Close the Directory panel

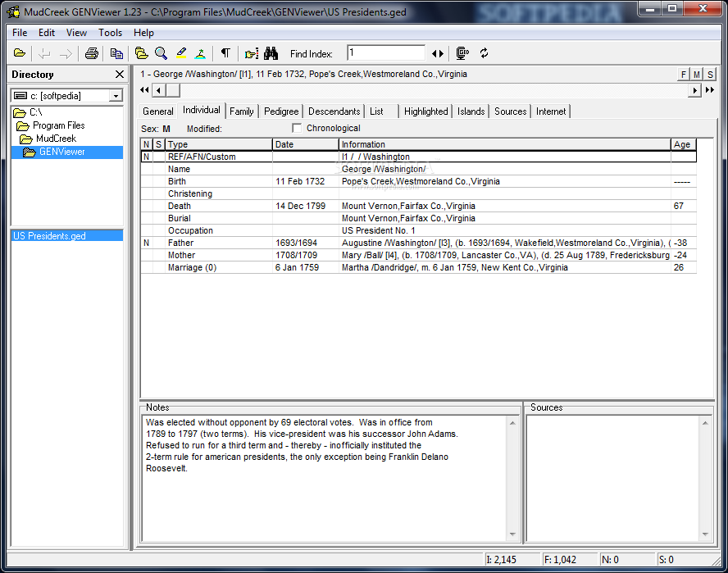point(120,75)
